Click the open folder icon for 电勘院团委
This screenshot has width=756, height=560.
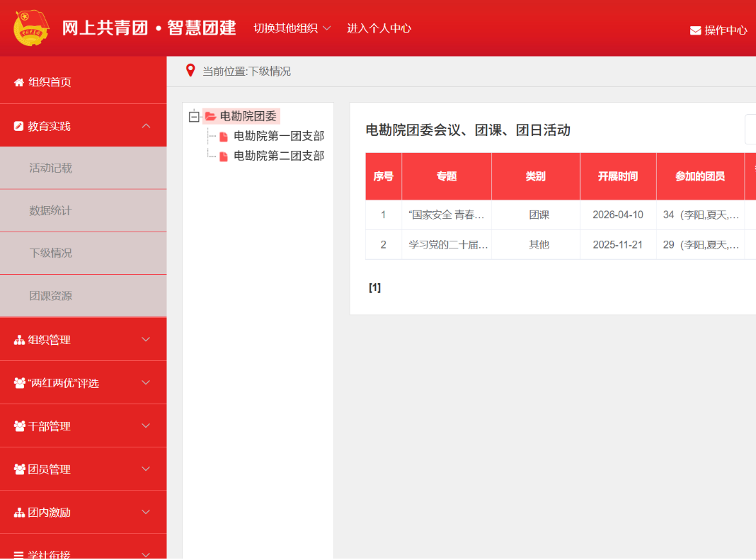click(x=210, y=117)
